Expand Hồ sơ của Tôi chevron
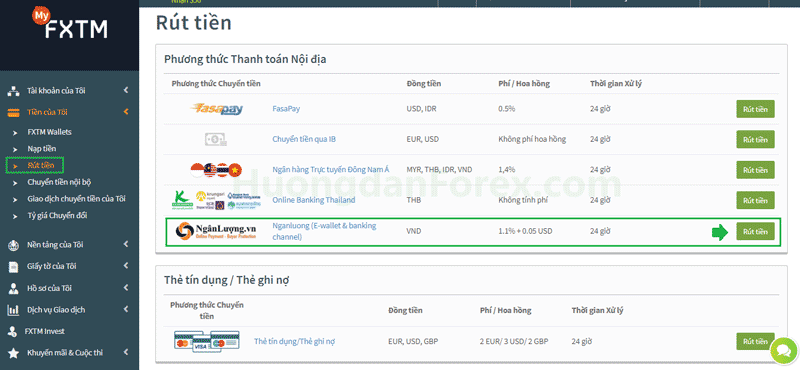 (126, 288)
